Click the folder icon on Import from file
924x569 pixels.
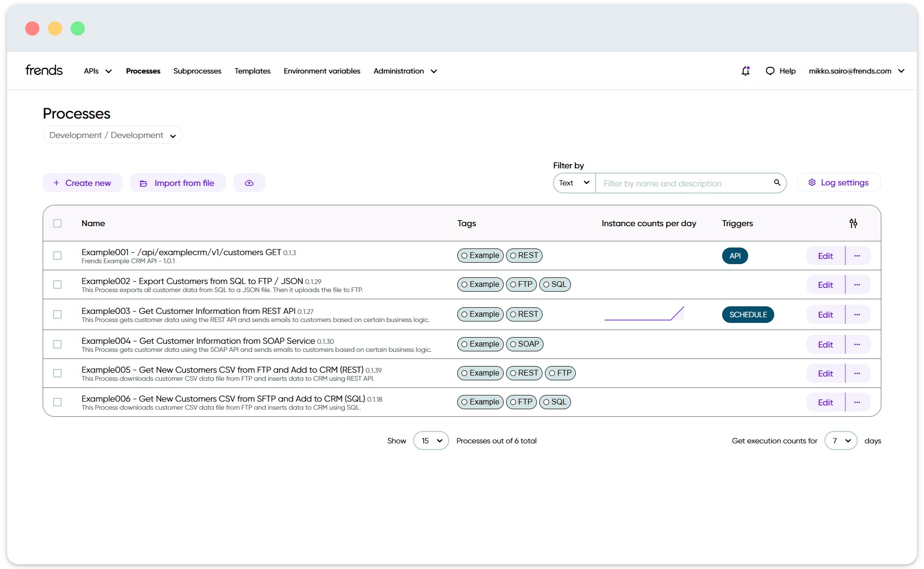(143, 183)
